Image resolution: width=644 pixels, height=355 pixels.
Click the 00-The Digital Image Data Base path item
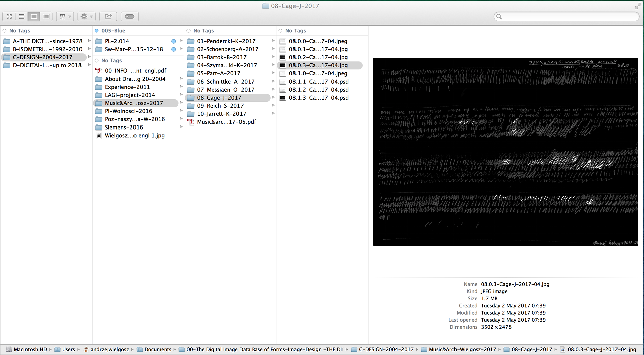261,349
